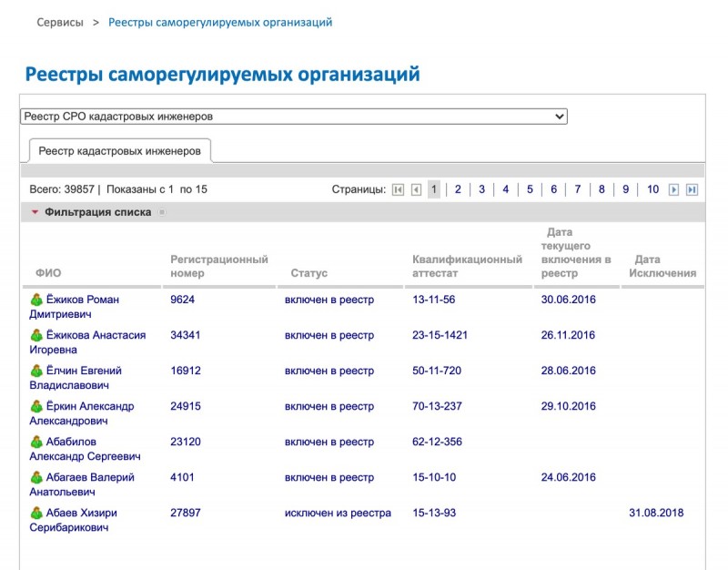Open record Абаев Хизири Серибарикович
This screenshot has width=728, height=570.
(74, 520)
